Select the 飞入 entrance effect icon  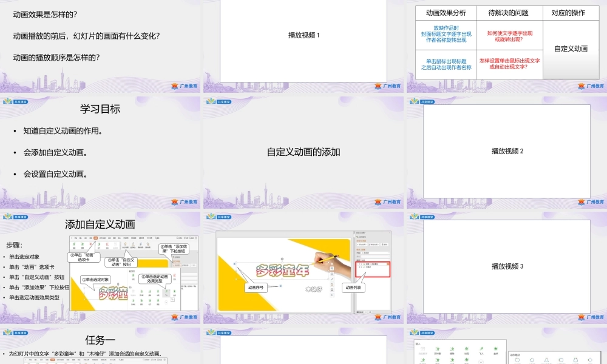[481, 348]
